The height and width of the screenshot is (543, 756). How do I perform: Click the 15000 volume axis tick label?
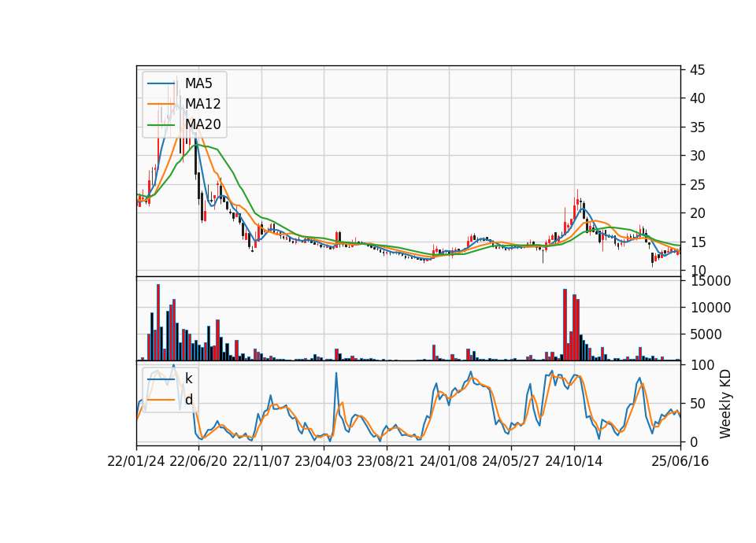click(710, 281)
